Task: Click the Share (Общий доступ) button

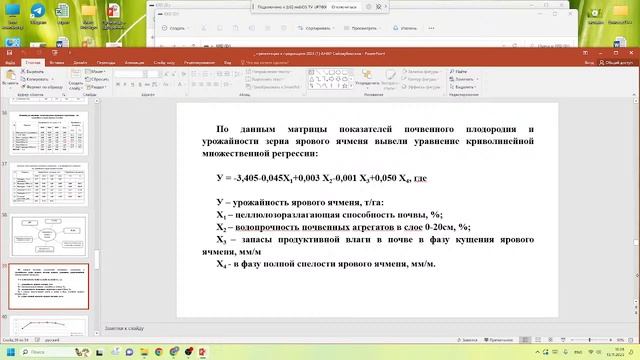Action: 616,63
